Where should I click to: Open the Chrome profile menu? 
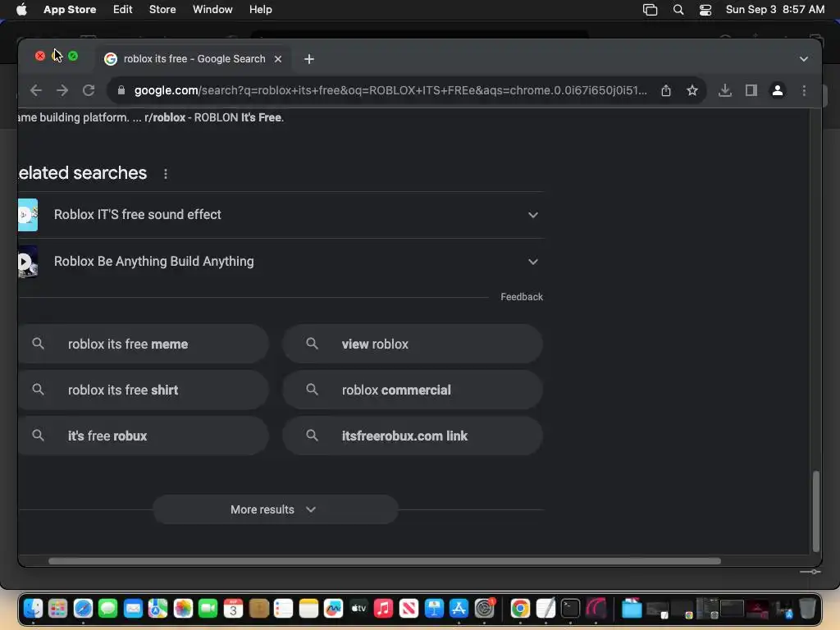778,90
